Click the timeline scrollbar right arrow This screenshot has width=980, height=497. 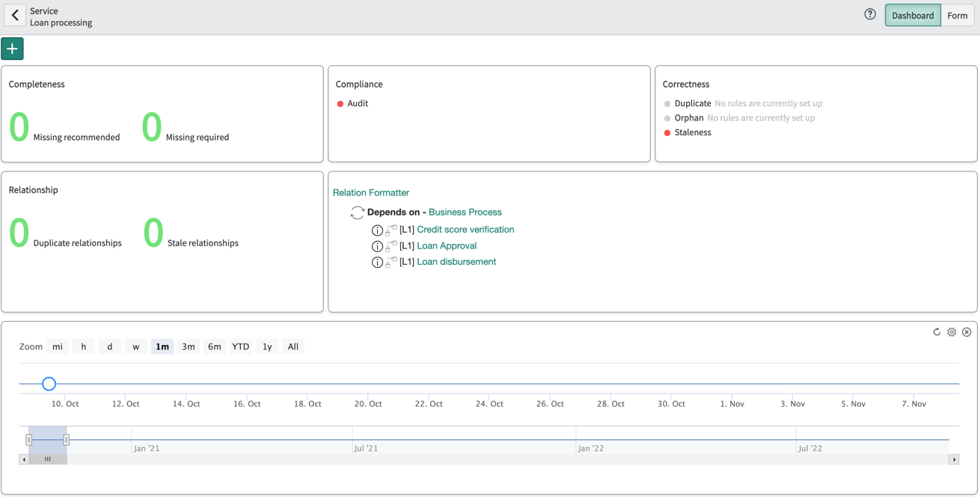pos(954,460)
